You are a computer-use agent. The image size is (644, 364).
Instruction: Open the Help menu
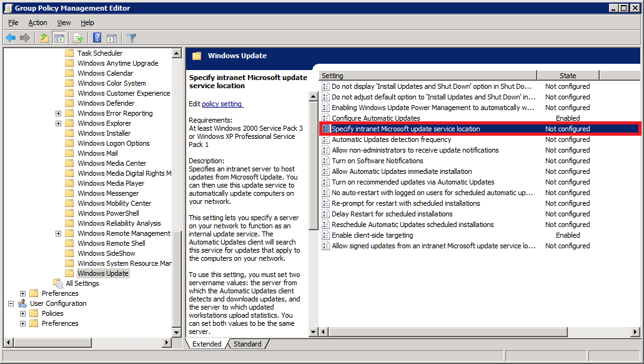(x=87, y=23)
